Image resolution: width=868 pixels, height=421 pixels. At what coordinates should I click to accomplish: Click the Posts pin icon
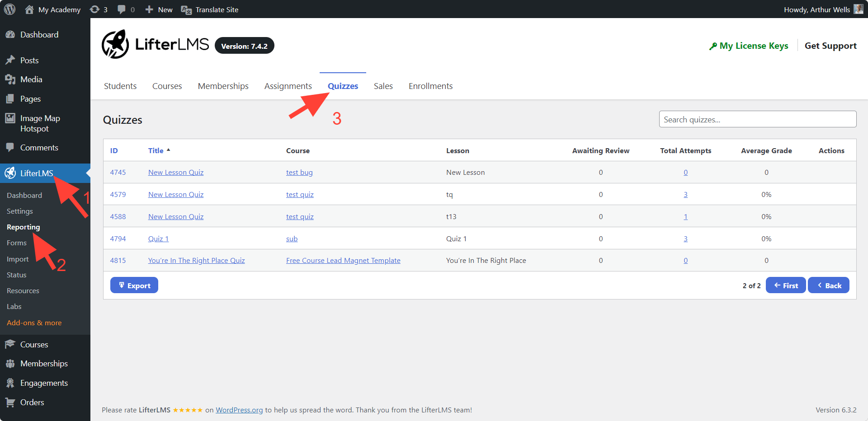[x=10, y=60]
